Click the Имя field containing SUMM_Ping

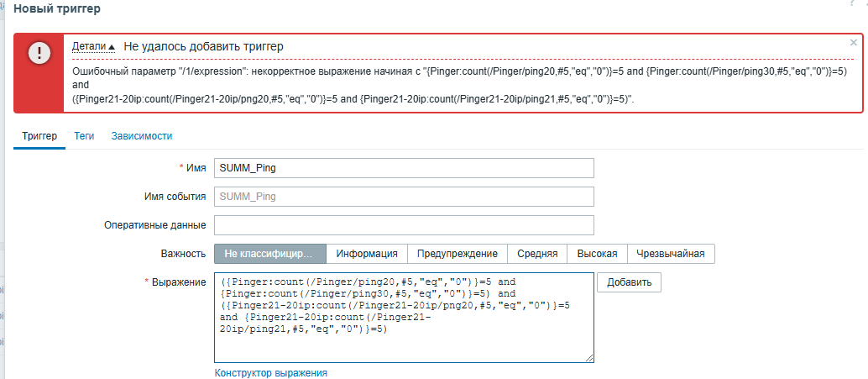(404, 168)
